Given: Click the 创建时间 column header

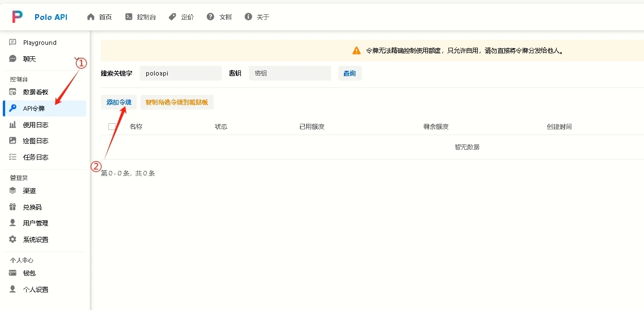Looking at the screenshot, I should coord(559,126).
